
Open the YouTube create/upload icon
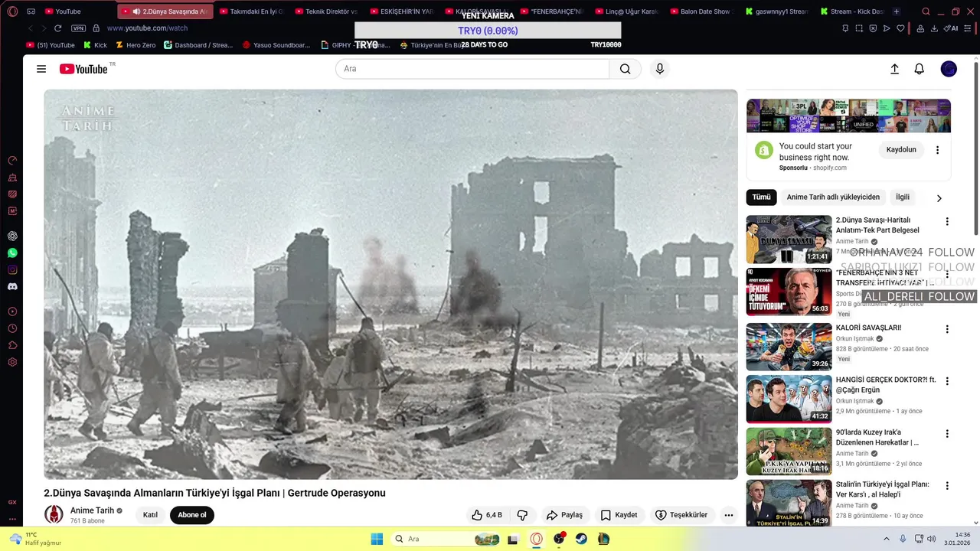pos(894,69)
